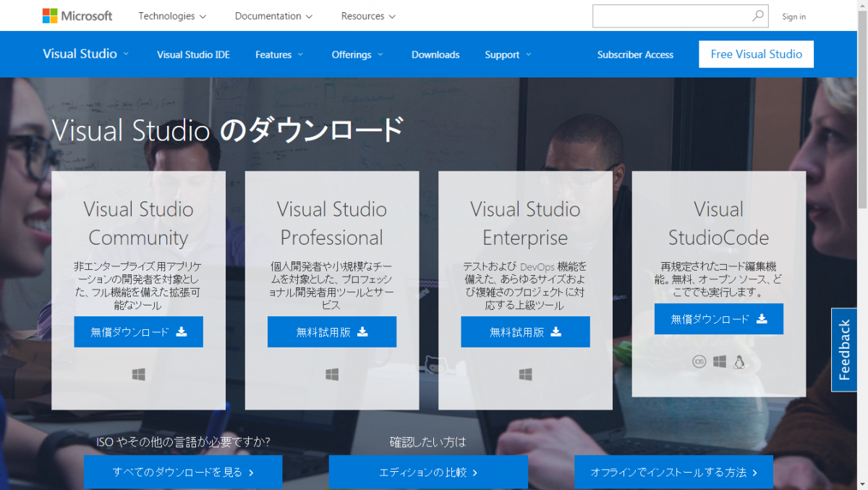Click Windows icon under Visual Studio Enterprise
The image size is (868, 490).
(526, 374)
